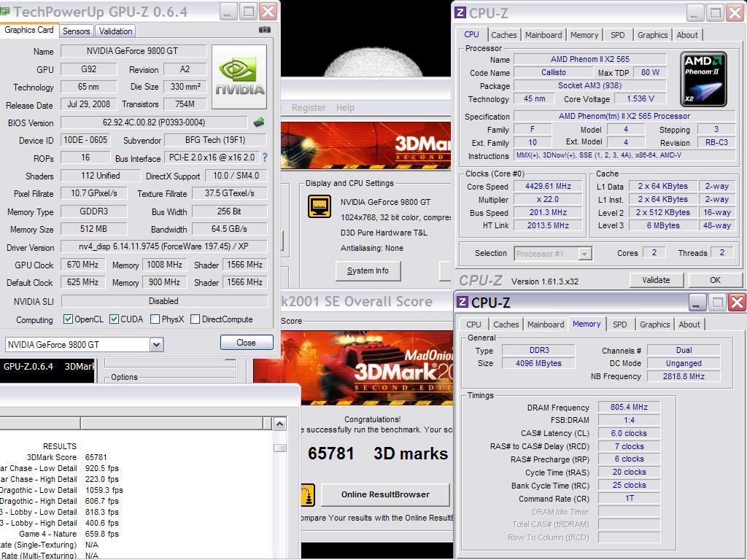Open the Register menu in 3DMark window
This screenshot has width=747, height=560.
pos(309,108)
